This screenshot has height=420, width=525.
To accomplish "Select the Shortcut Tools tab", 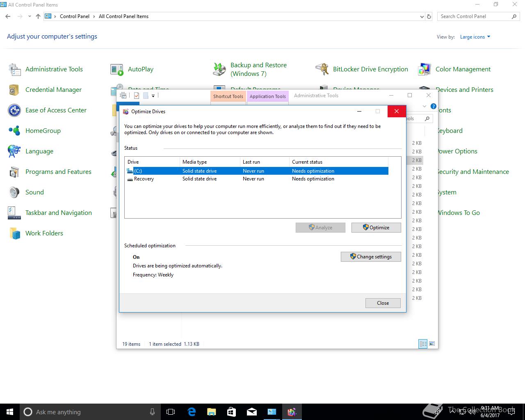I will [228, 96].
